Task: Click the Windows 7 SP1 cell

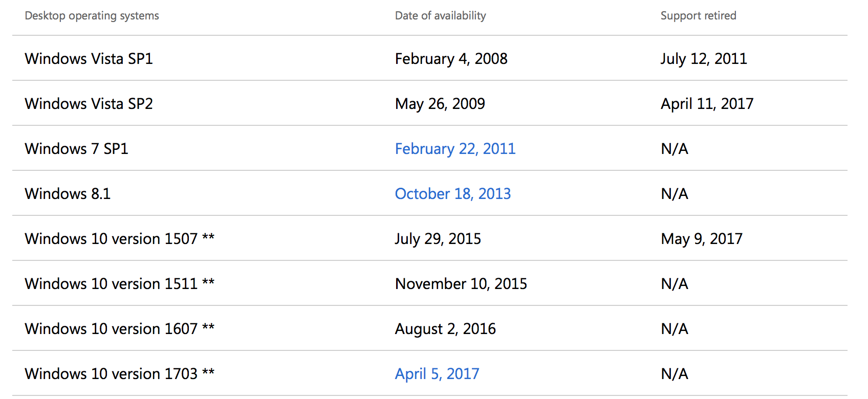Action: [76, 149]
